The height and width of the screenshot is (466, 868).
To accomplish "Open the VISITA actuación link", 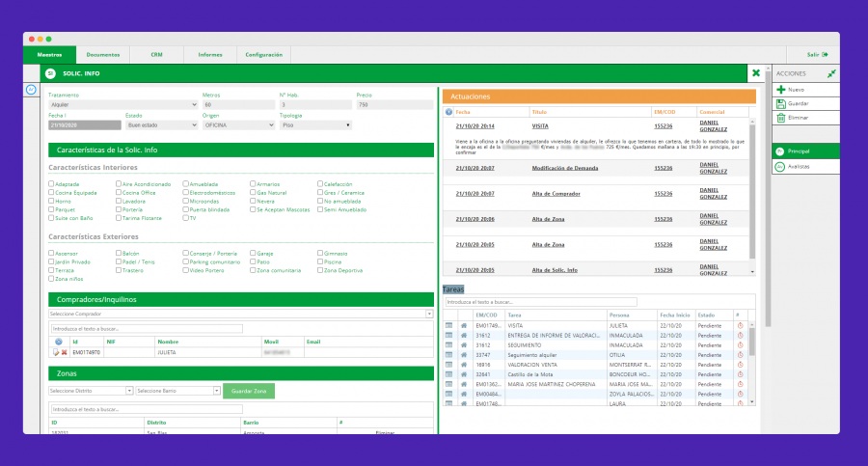I will (540, 126).
